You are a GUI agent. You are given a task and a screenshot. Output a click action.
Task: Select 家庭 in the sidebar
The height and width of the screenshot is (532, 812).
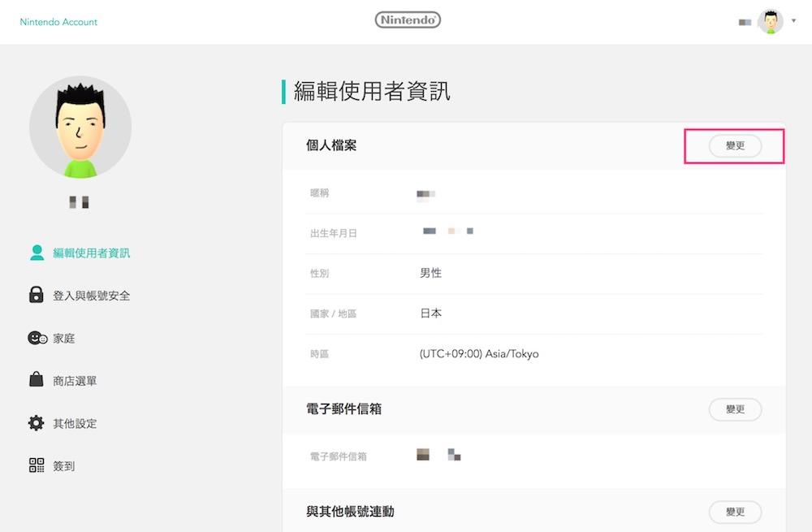tap(64, 338)
